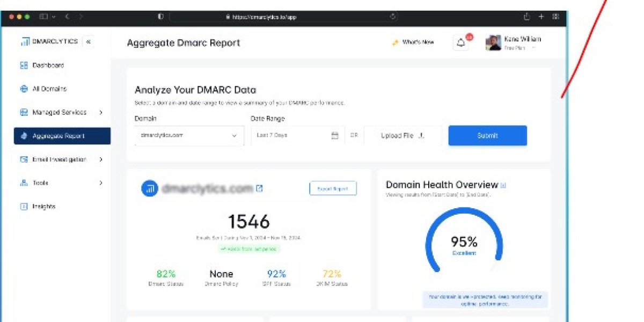The height and width of the screenshot is (322, 644).
Task: Click the 92% SPF Status value
Action: click(276, 274)
